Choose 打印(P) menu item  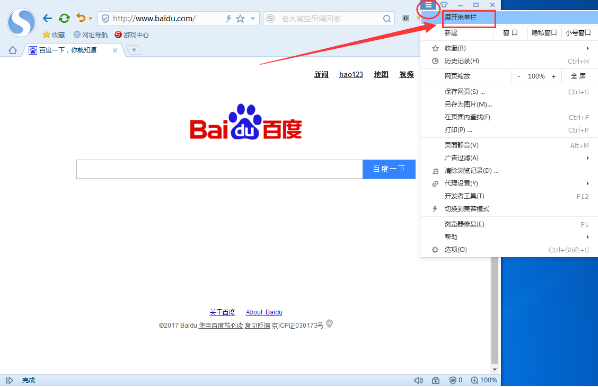[509, 130]
